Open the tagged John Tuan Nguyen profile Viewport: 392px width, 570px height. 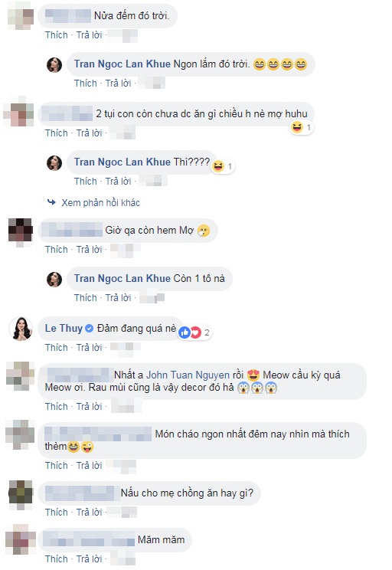point(188,375)
